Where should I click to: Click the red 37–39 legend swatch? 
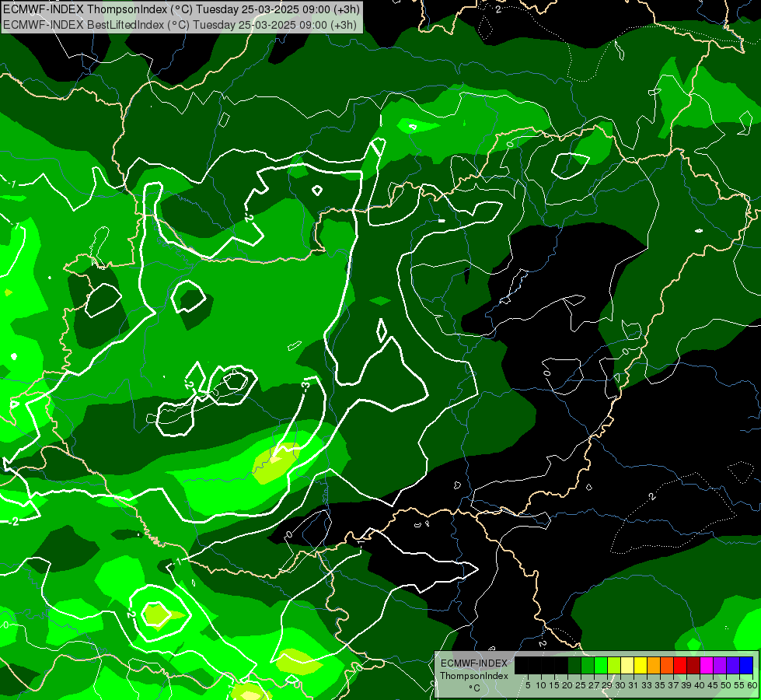pos(680,665)
